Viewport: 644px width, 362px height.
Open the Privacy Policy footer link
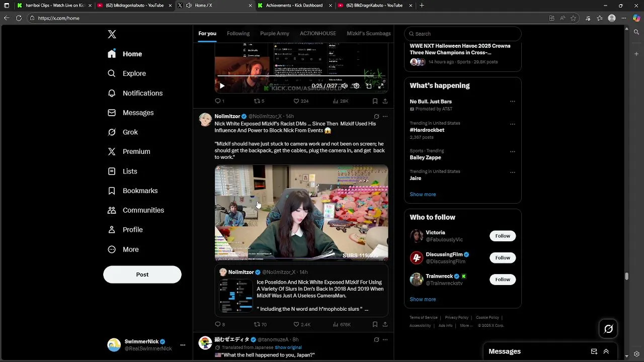457,318
